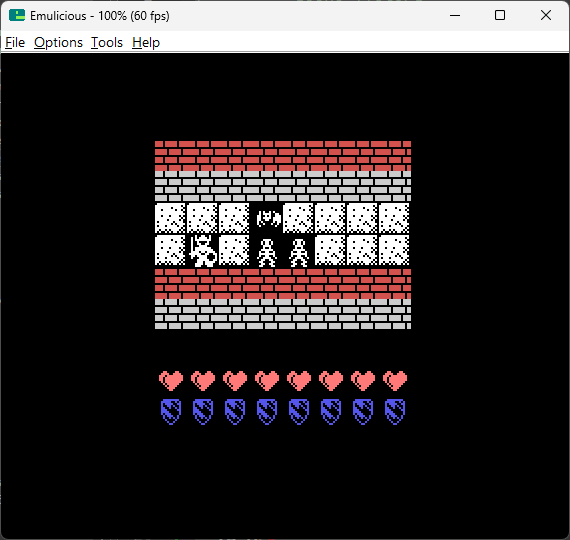Click the last blue shield icon
This screenshot has height=540, width=570.
(x=395, y=412)
